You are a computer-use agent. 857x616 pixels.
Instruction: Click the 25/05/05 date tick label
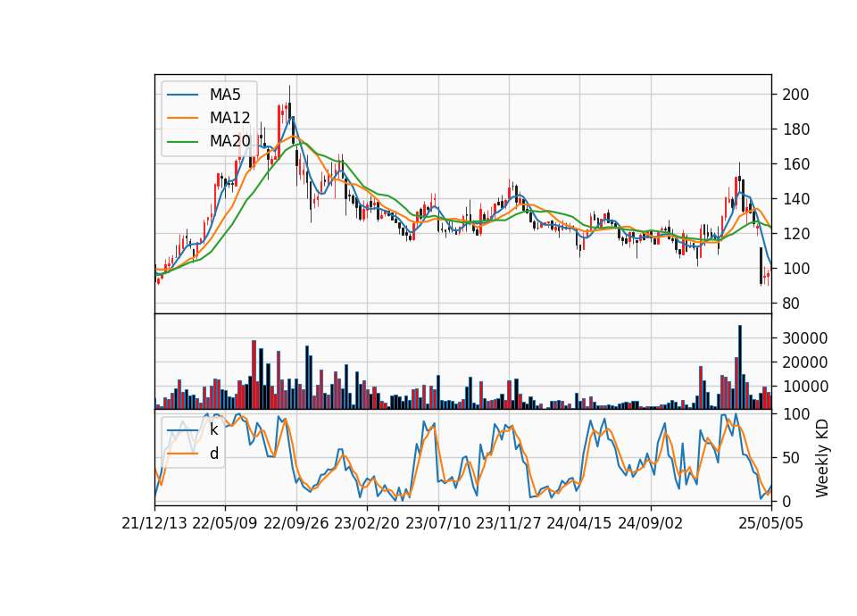[x=771, y=523]
